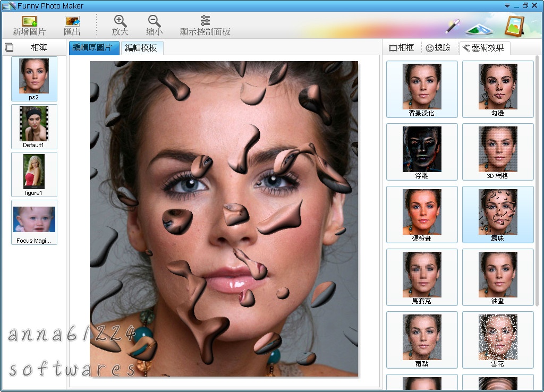
Task: Click the album stack icon beside 相簿
Action: pos(9,47)
